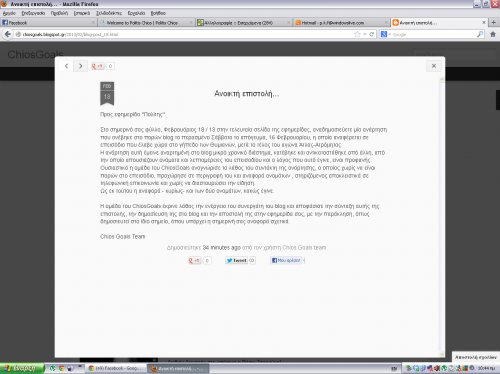The height and width of the screenshot is (374, 500).
Task: Switch to Welcome to Politis Chios tab
Action: coord(146,23)
